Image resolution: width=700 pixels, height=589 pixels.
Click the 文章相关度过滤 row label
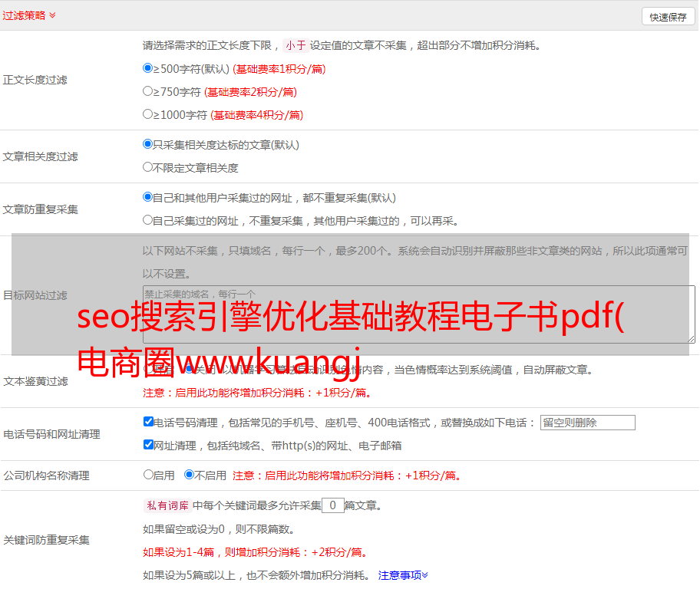tap(41, 156)
